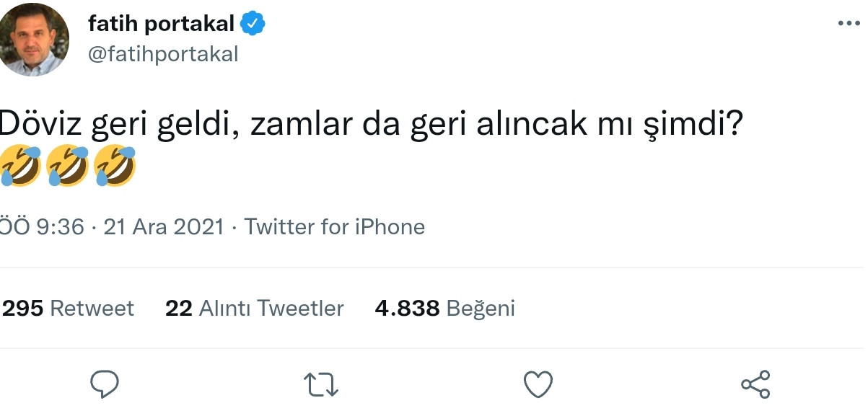868x416 pixels.
Task: Click the first laughing emoji in the tweet
Action: point(20,164)
